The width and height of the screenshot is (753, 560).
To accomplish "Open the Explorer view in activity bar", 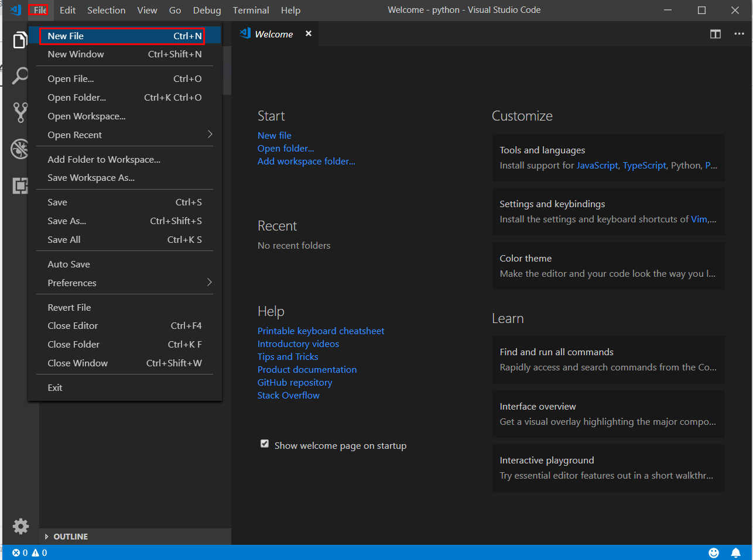I will 20,40.
